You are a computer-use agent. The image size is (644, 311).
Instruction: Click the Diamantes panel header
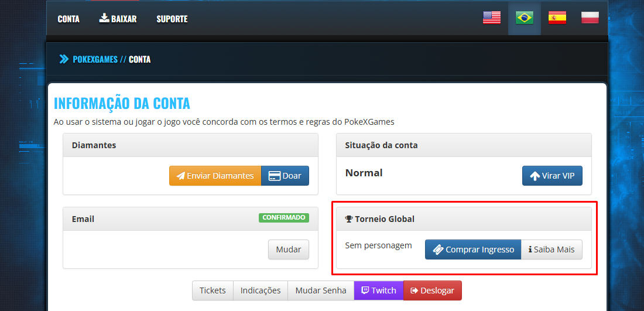coord(191,145)
